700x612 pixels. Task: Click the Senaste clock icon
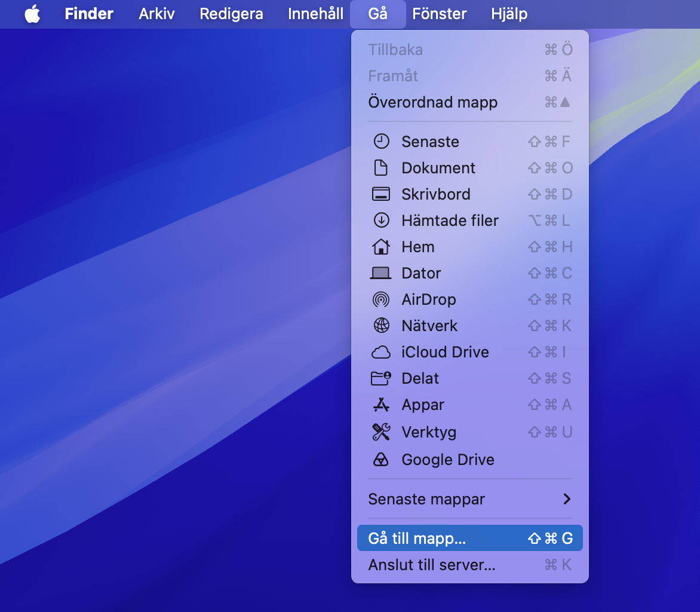click(x=381, y=142)
